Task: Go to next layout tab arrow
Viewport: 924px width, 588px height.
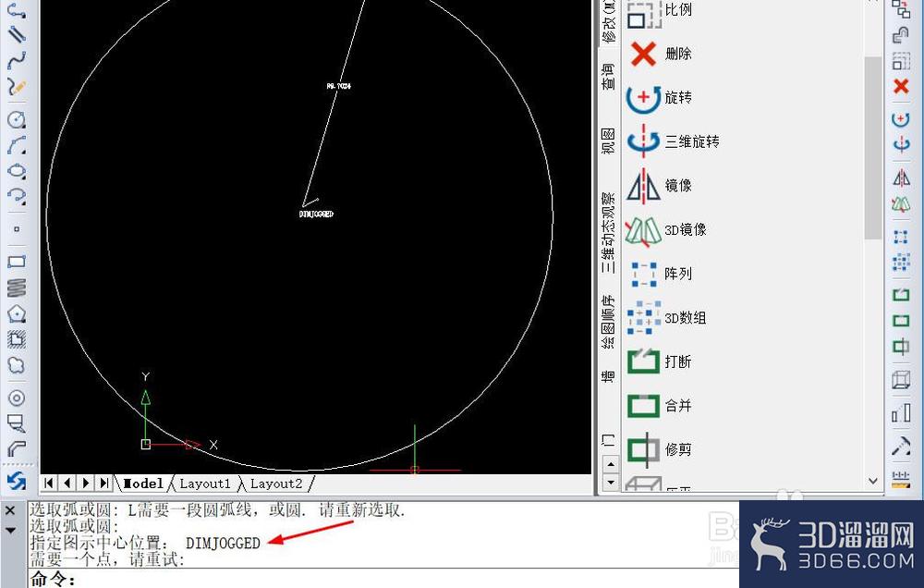Action: pos(86,483)
